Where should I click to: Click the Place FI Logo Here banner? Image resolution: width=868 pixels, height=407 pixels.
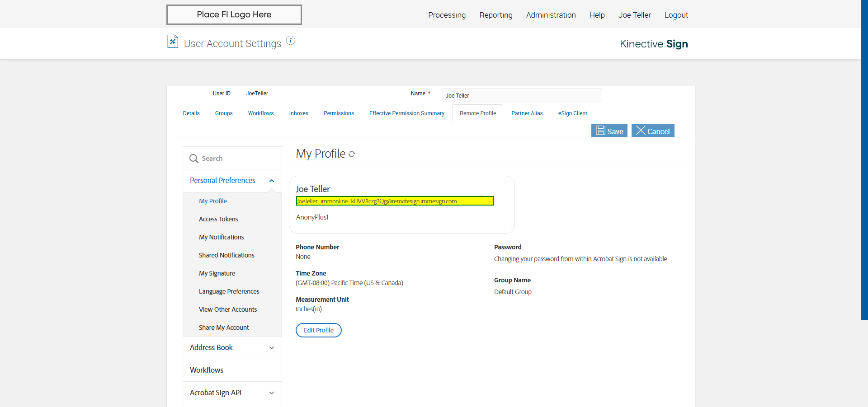[234, 14]
